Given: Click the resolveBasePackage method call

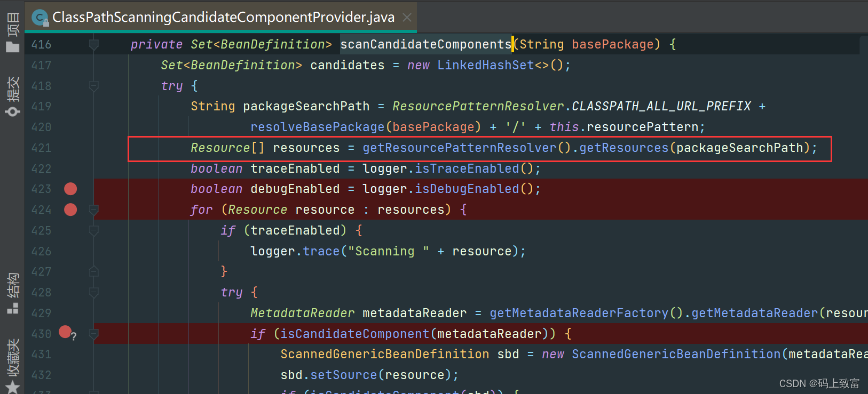Looking at the screenshot, I should pos(318,127).
